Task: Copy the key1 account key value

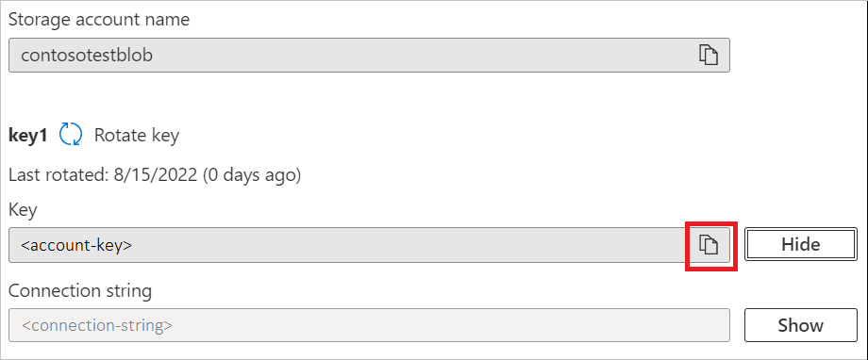Action: [708, 244]
